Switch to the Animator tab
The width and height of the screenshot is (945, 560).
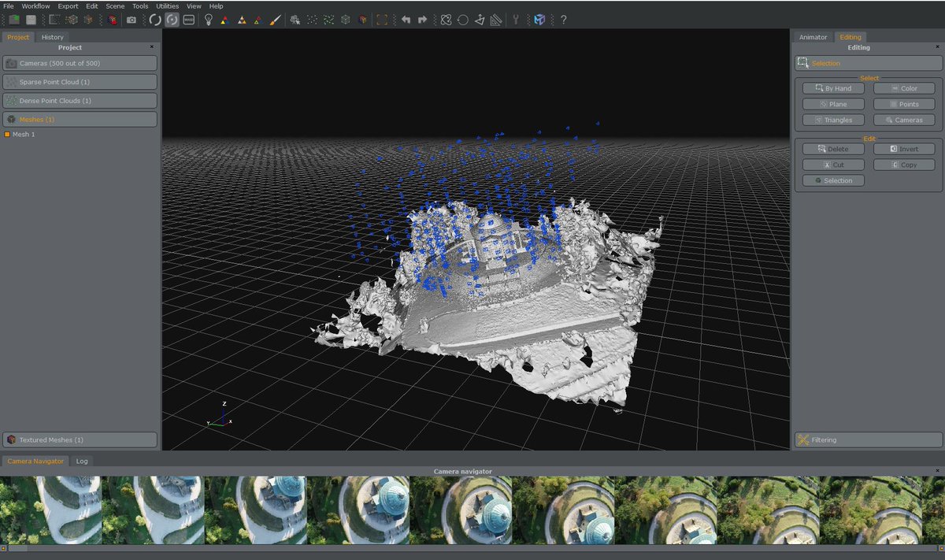click(x=813, y=37)
